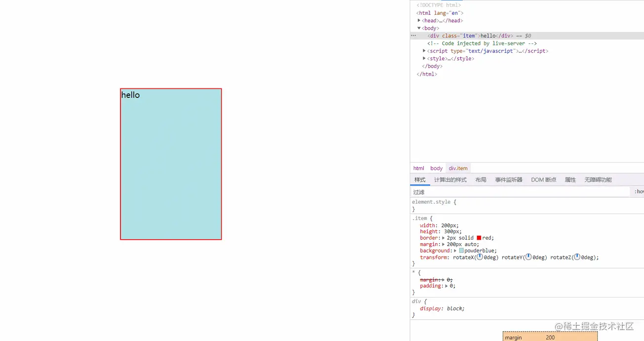Screen dimensions: 644x341
Task: Click the rotateZ angle clock icon
Action: pos(577,257)
